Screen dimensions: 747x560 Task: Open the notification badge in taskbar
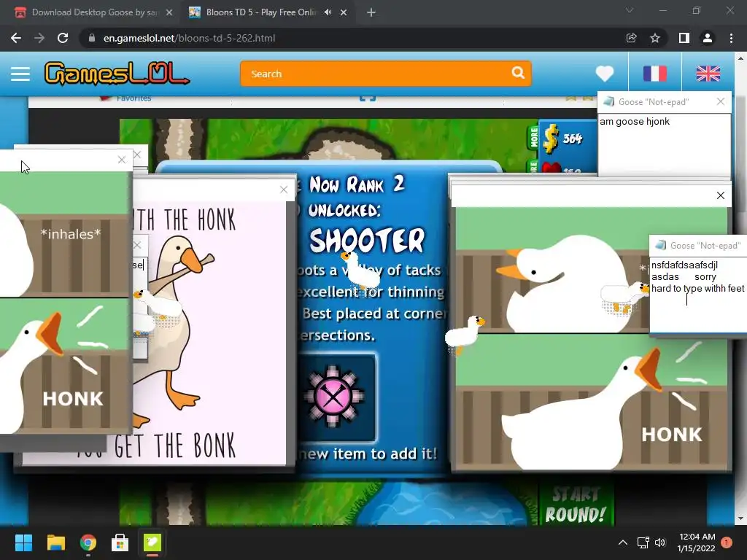pos(727,542)
